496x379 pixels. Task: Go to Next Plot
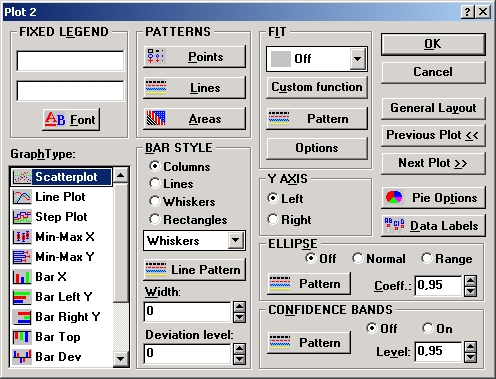pos(433,163)
